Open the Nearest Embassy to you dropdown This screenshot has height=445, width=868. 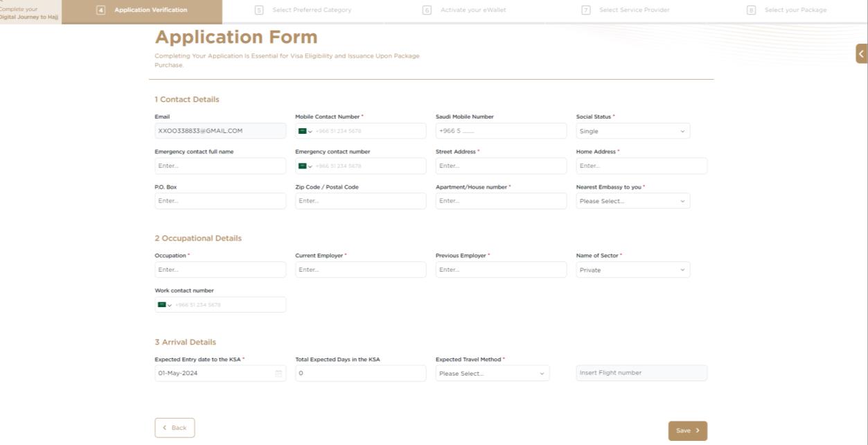633,201
